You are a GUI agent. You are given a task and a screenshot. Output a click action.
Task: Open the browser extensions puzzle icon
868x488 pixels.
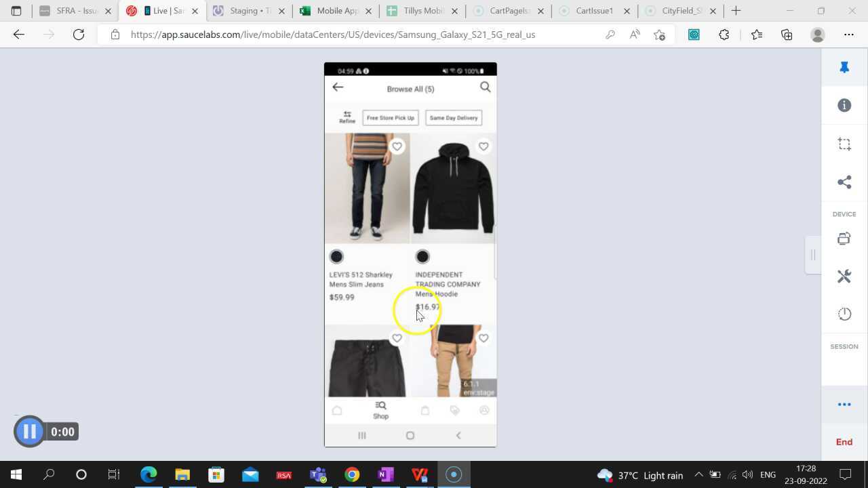(x=724, y=35)
